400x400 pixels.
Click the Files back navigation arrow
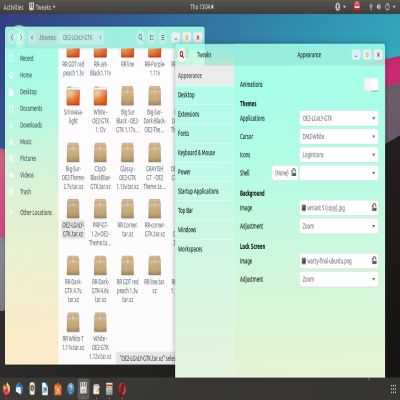(12, 37)
